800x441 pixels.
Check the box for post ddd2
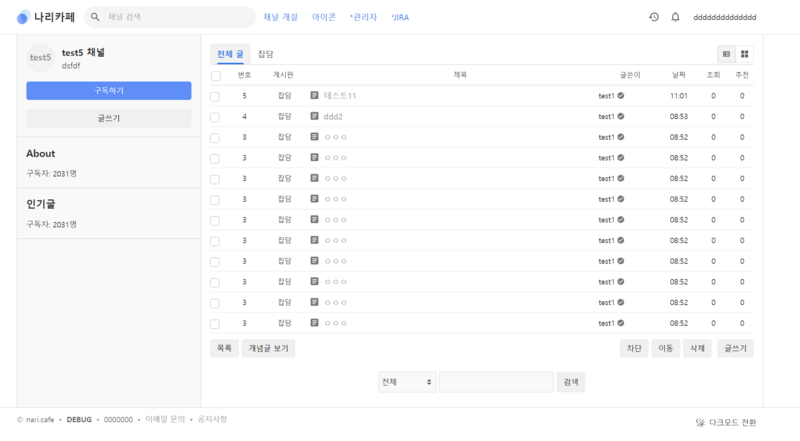[215, 117]
